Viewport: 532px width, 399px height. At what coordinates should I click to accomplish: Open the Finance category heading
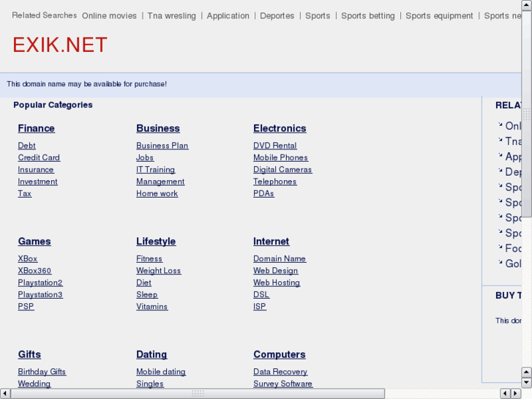pyautogui.click(x=37, y=128)
